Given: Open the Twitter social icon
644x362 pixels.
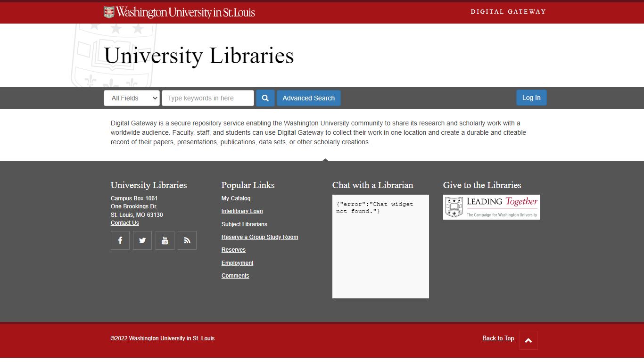Looking at the screenshot, I should point(142,240).
